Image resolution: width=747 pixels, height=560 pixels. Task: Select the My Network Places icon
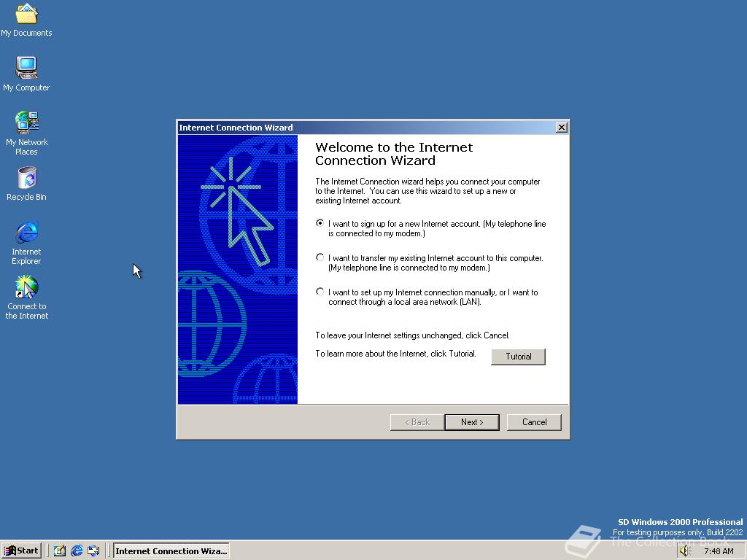tap(27, 133)
